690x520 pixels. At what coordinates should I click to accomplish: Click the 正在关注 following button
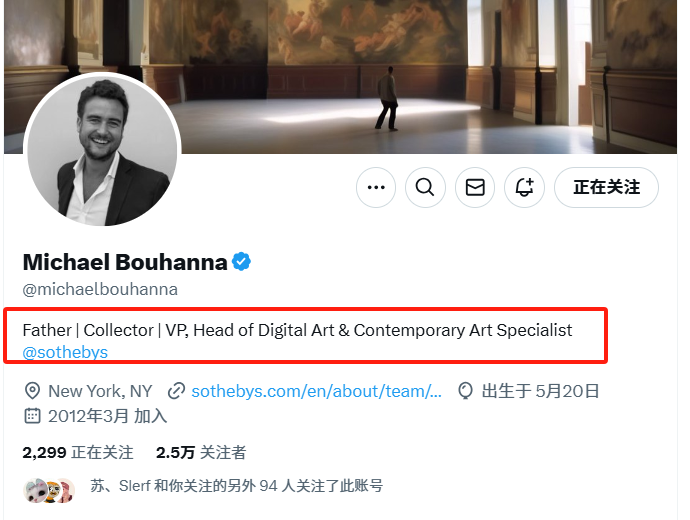tap(606, 187)
